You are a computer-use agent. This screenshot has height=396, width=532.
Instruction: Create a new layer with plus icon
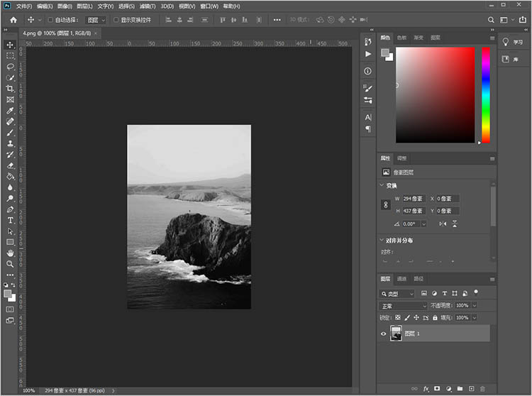pos(471,389)
